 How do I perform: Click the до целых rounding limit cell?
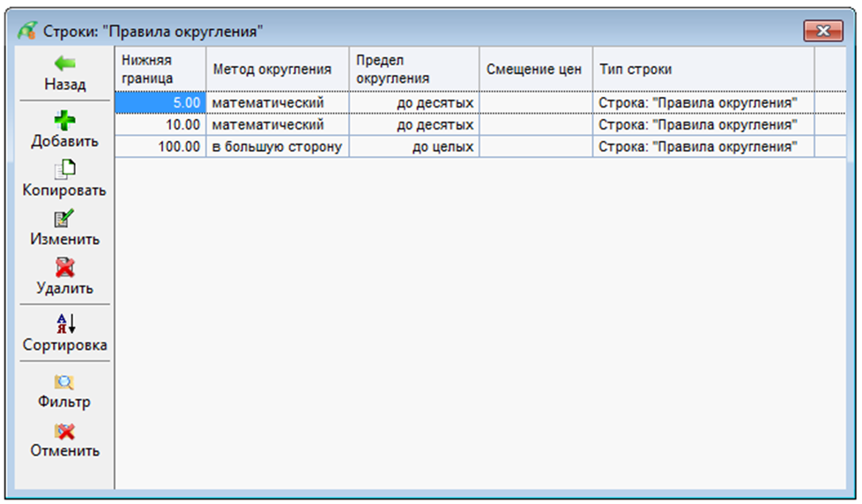tap(413, 147)
